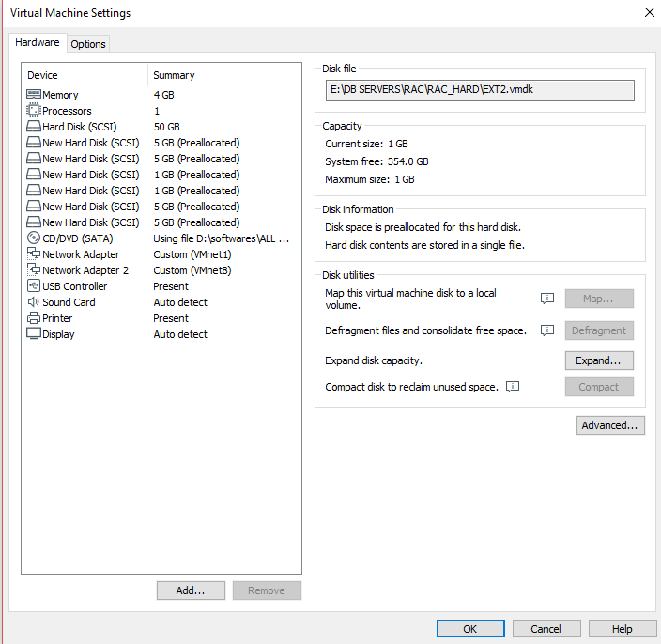Select the Memory device icon

point(34,94)
